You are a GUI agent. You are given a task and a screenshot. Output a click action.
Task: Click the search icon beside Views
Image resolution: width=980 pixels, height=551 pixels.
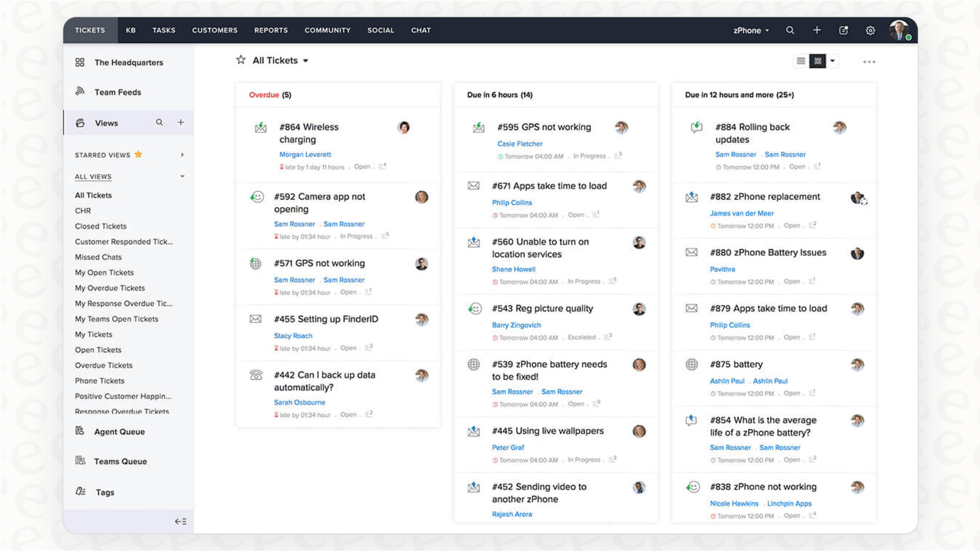pyautogui.click(x=159, y=122)
